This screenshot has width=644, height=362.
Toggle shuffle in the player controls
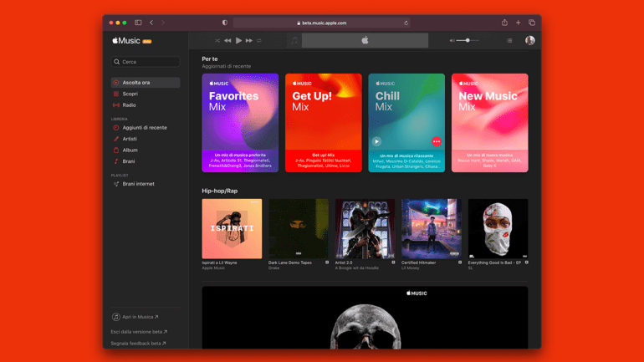point(217,40)
